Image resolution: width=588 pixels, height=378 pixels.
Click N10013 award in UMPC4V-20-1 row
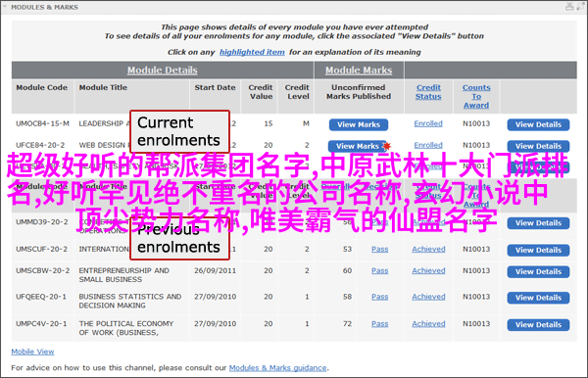[476, 324]
